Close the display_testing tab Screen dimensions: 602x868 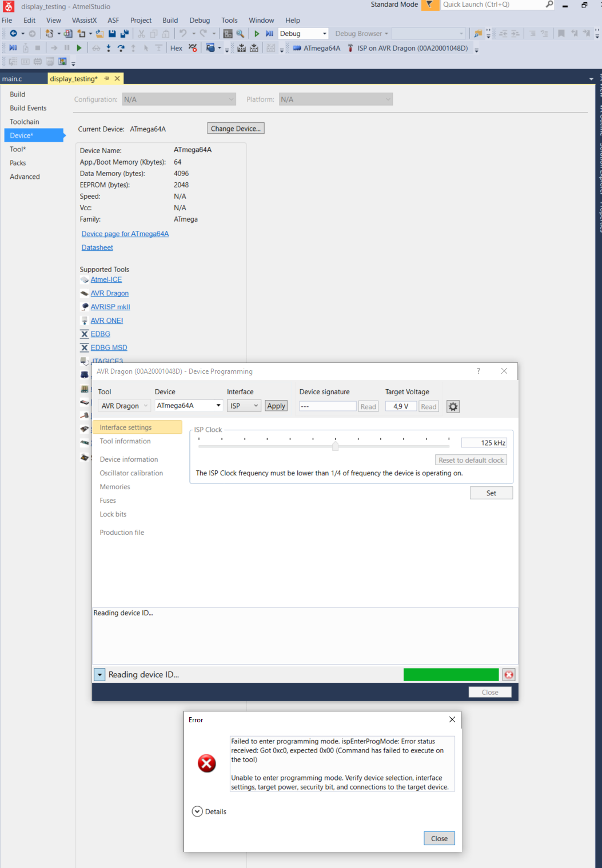[x=117, y=78]
